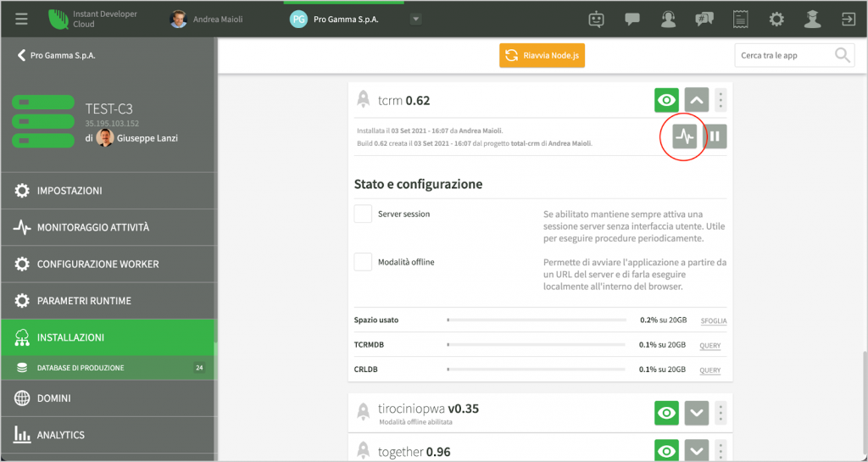Click Giuseppe Lanzi avatar
The height and width of the screenshot is (462, 868).
[x=105, y=138]
